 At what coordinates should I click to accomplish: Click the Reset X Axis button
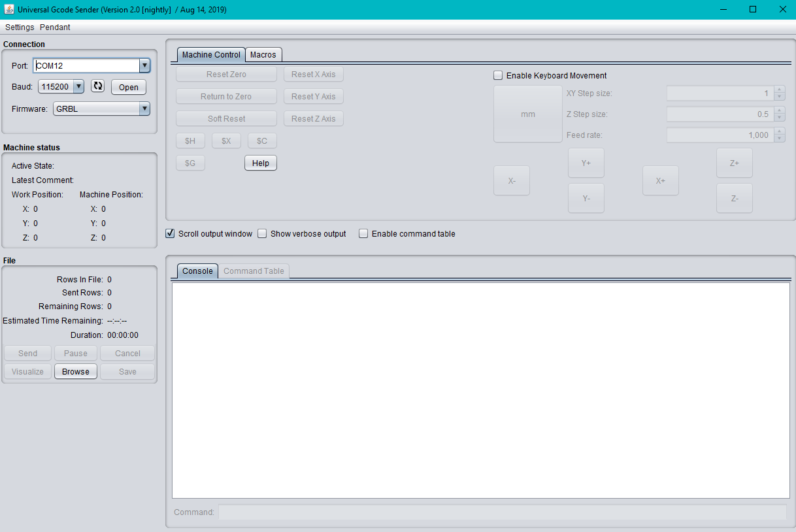pyautogui.click(x=314, y=75)
